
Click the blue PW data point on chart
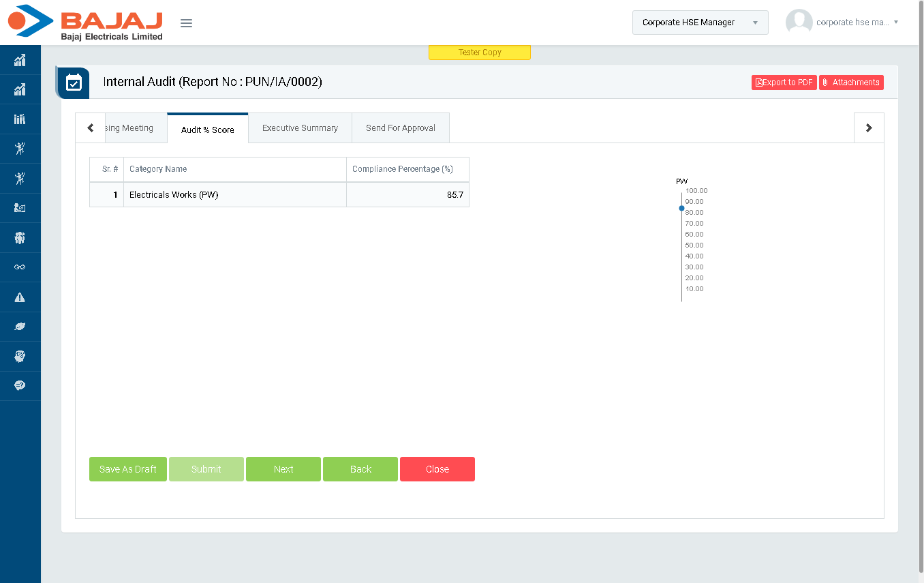pos(681,208)
